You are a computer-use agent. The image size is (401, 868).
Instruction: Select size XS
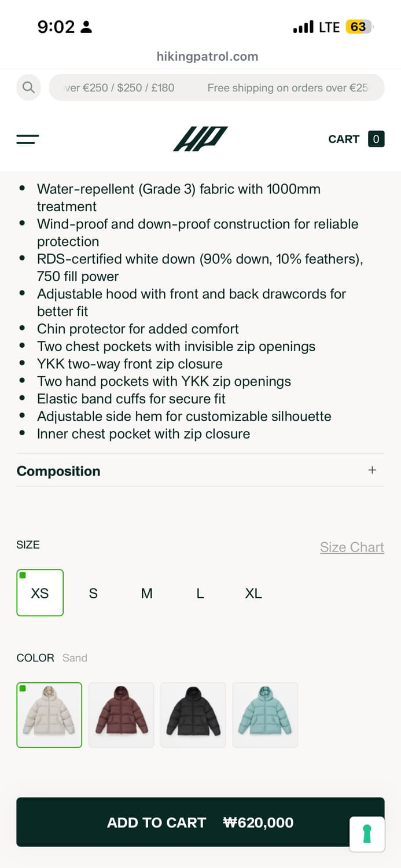pyautogui.click(x=40, y=593)
